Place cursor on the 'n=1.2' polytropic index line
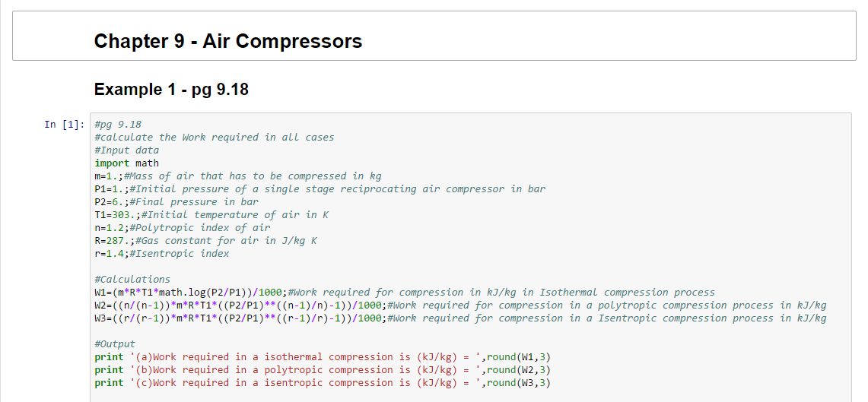 coord(182,228)
